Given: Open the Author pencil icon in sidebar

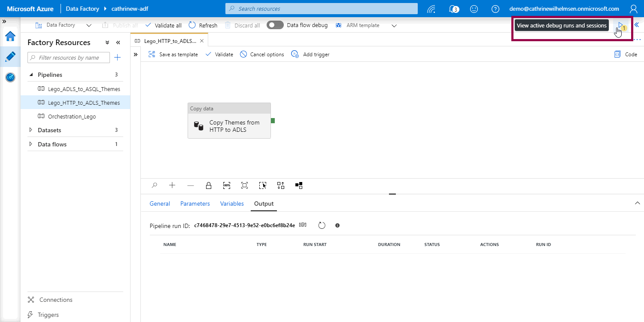Looking at the screenshot, I should tap(10, 57).
